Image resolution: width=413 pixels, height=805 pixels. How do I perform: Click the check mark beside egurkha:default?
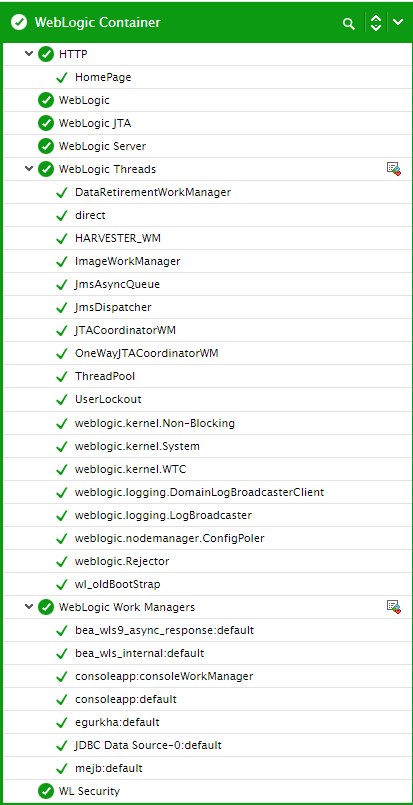tap(62, 722)
